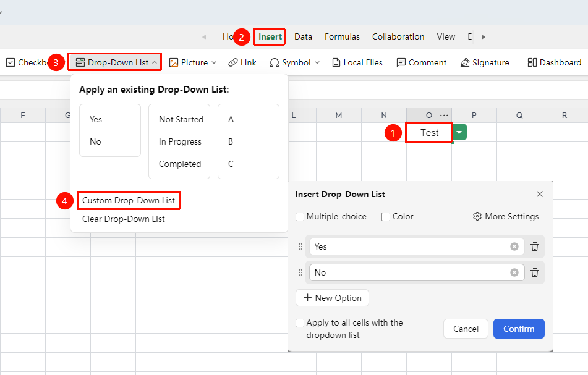
Task: Open the green dropdown arrow beside Test cell
Action: [x=459, y=132]
